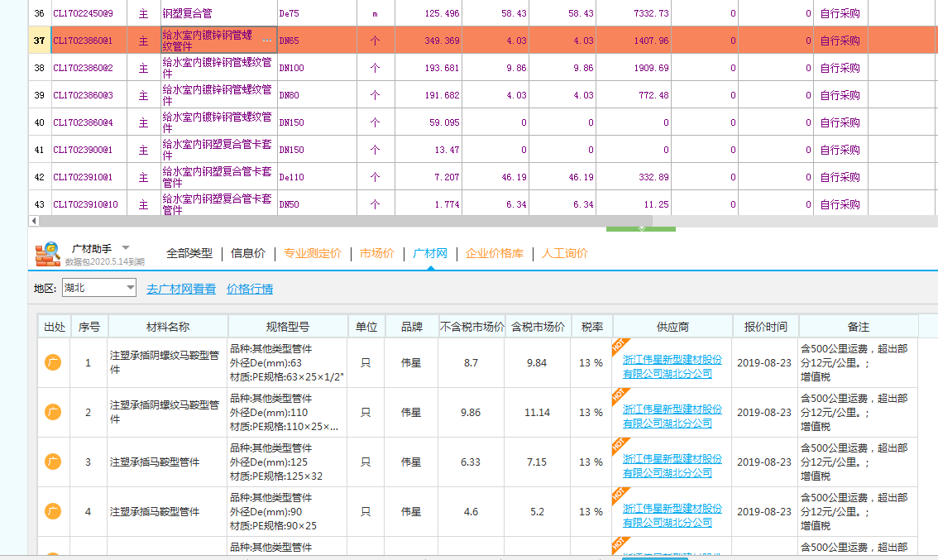Click the 供应商 column header
The width and height of the screenshot is (938, 560).
(x=672, y=327)
